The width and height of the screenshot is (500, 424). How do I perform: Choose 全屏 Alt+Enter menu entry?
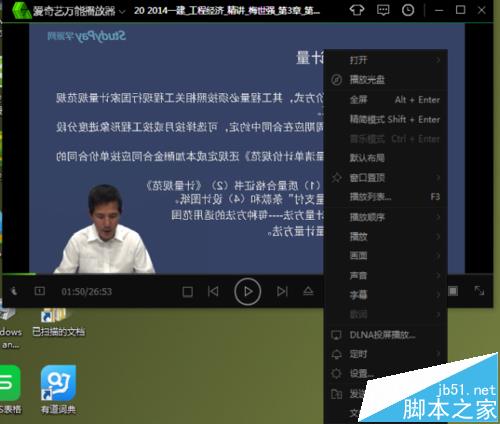(x=385, y=100)
